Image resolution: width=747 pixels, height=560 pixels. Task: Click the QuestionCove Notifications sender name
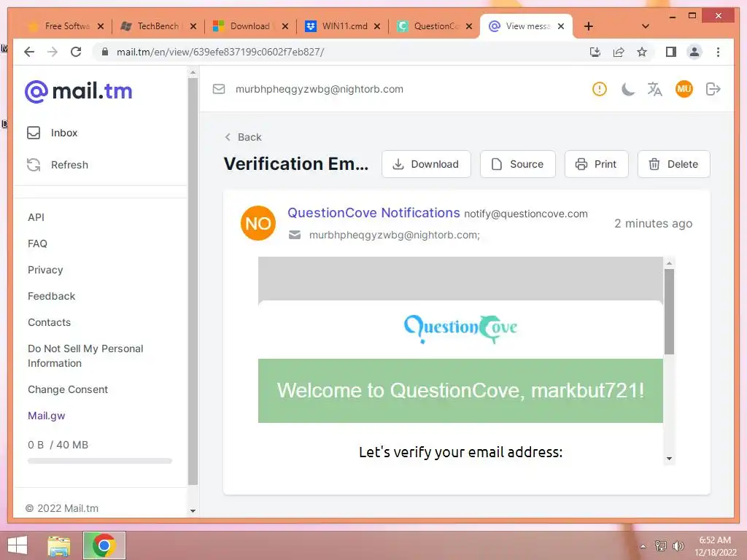click(373, 213)
